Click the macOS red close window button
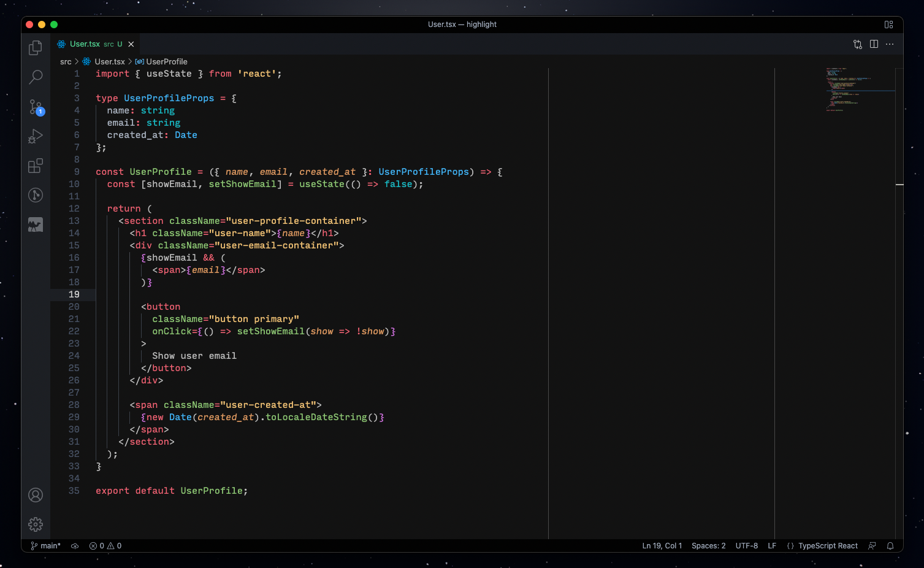 pyautogui.click(x=29, y=25)
